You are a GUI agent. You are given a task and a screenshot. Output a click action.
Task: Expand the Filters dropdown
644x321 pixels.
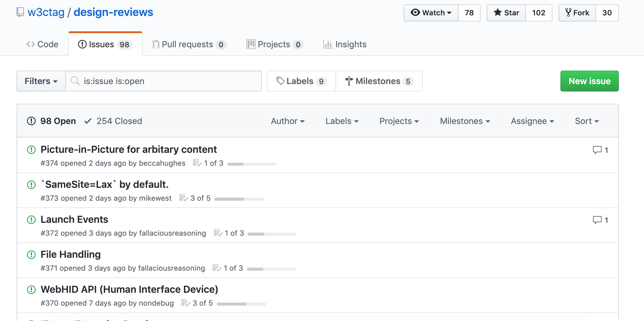point(41,81)
